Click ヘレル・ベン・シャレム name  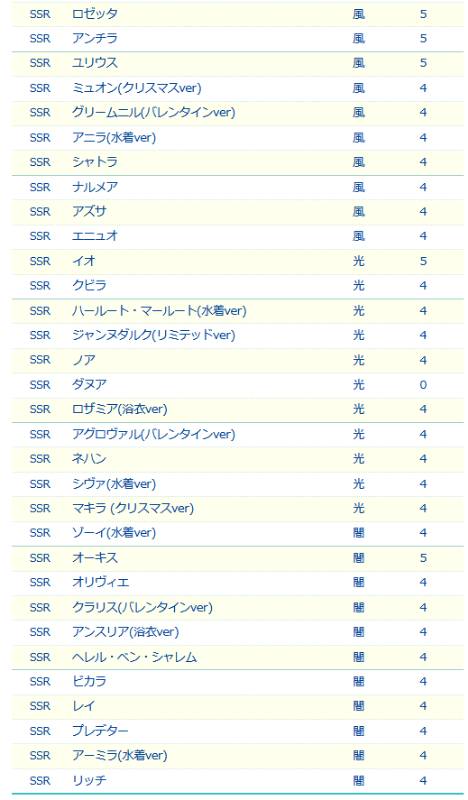134,657
